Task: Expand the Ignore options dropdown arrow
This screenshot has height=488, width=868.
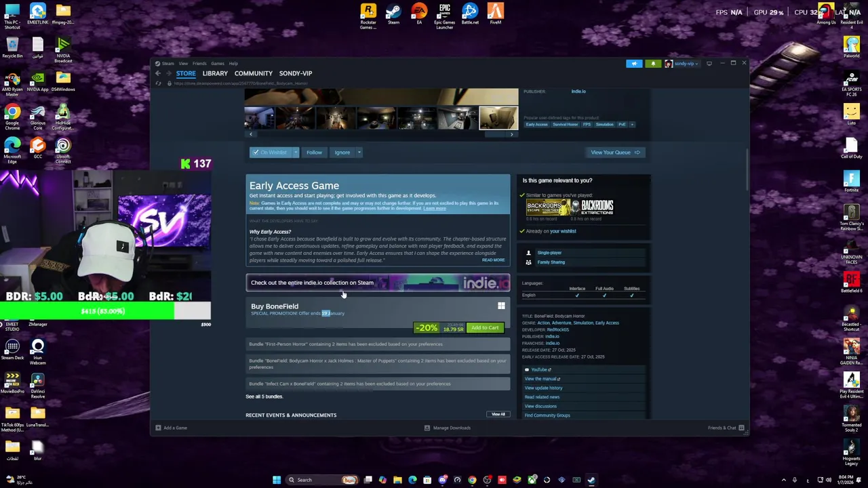Action: [359, 152]
